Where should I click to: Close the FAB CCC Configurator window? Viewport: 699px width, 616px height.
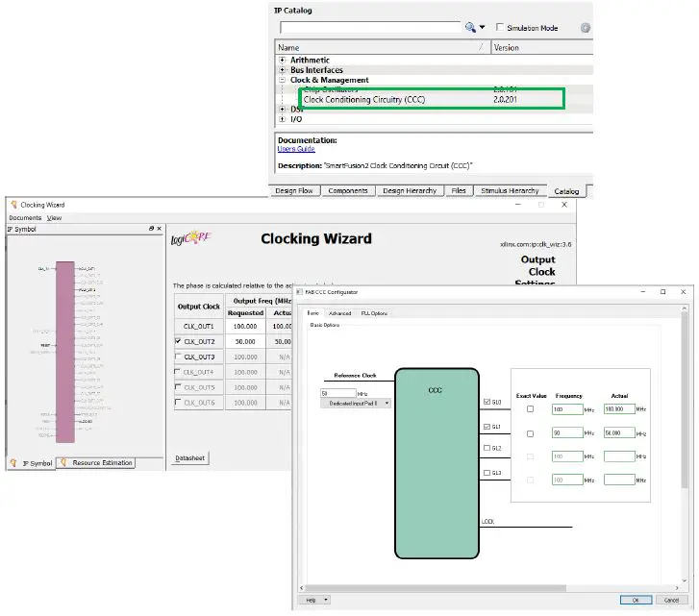pos(683,292)
